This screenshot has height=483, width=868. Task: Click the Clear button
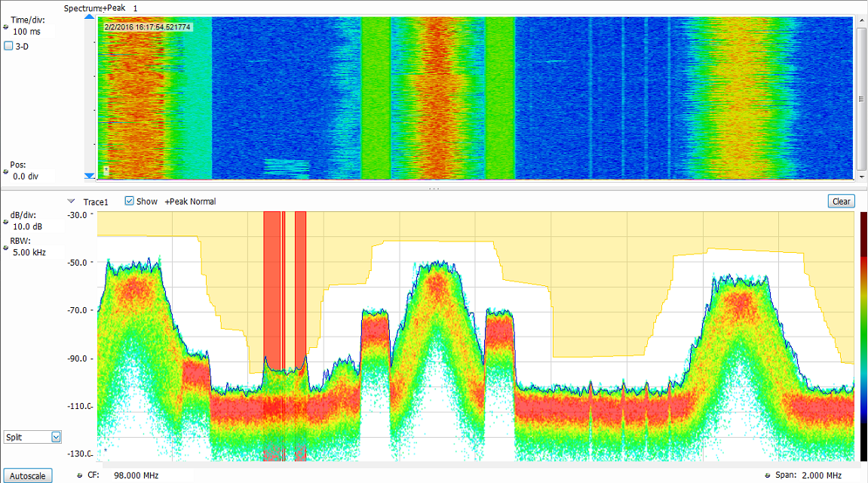(x=841, y=201)
